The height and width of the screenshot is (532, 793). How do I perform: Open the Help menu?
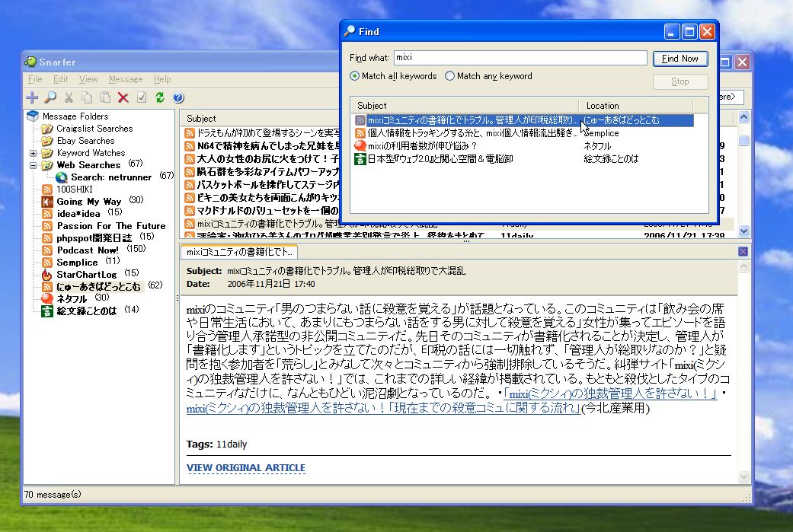click(162, 79)
